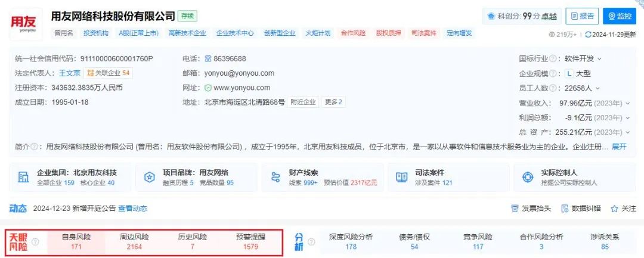Open 竞争风险 117
This screenshot has height=258, width=644.
tap(478, 241)
